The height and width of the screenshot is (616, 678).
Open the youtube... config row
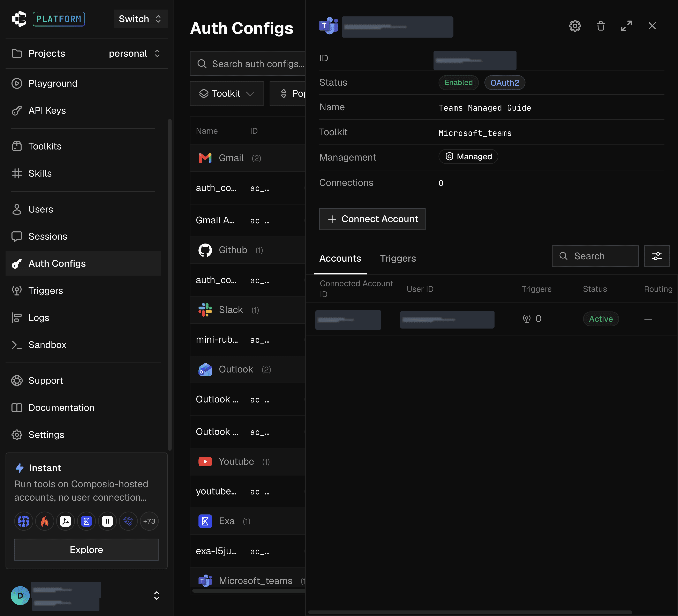[x=248, y=491]
